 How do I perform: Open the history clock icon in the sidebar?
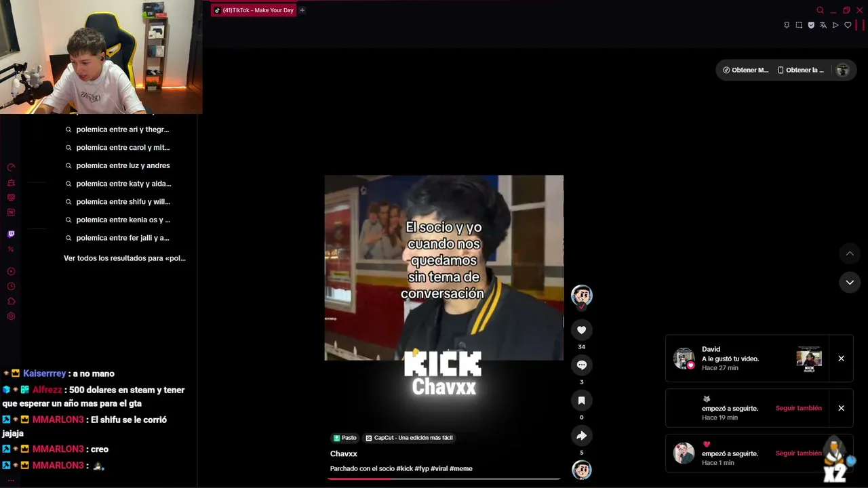coord(11,287)
